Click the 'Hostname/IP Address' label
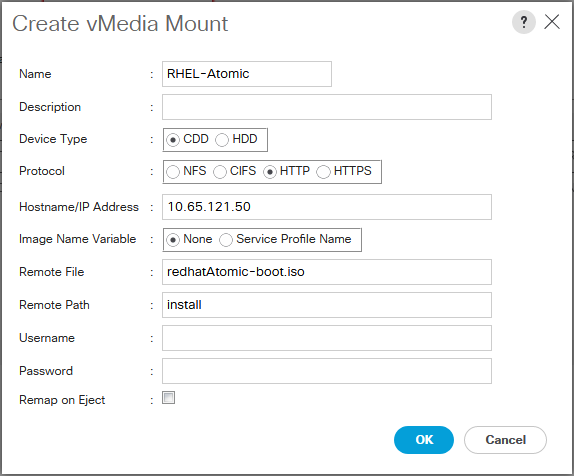 tap(79, 207)
